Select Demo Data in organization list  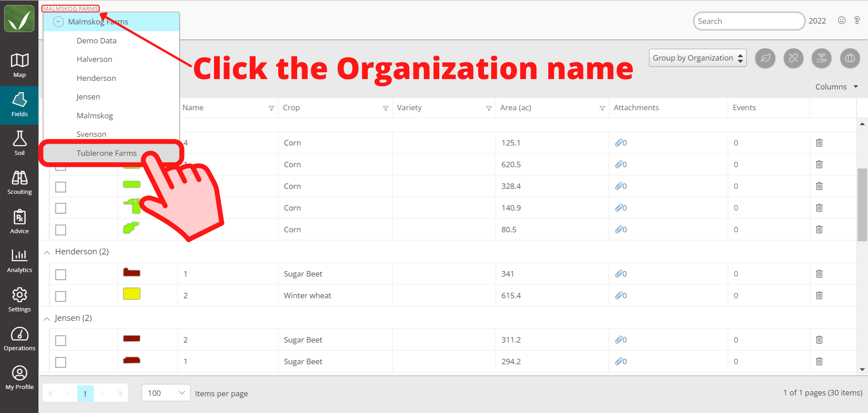tap(96, 41)
